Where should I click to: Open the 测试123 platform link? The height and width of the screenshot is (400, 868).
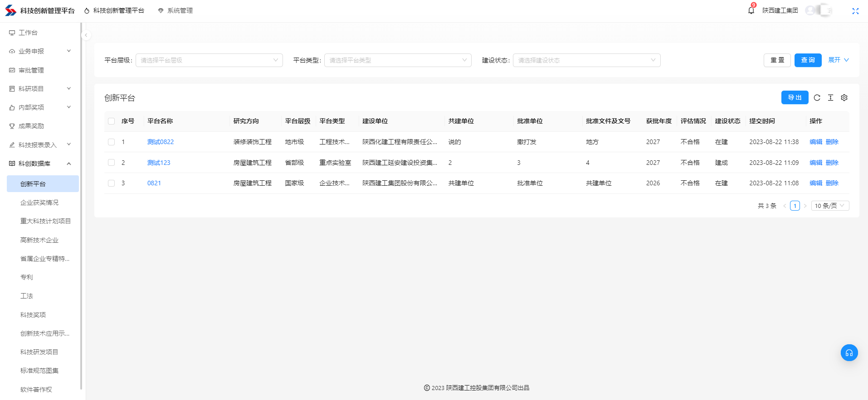point(159,163)
